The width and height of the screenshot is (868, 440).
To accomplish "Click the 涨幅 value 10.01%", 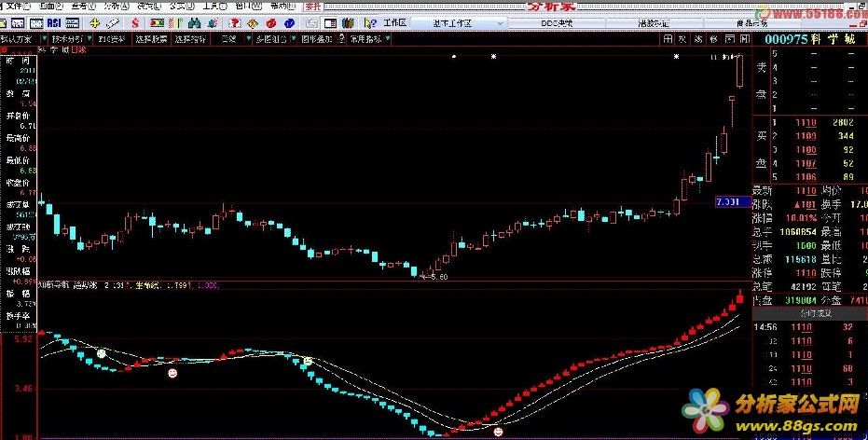I will coord(799,217).
